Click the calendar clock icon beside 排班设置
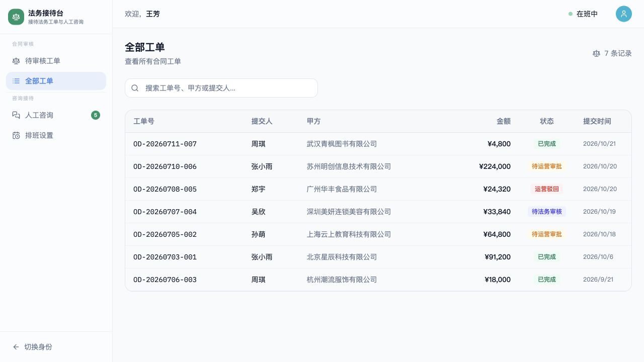This screenshot has height=362, width=644. [x=16, y=135]
